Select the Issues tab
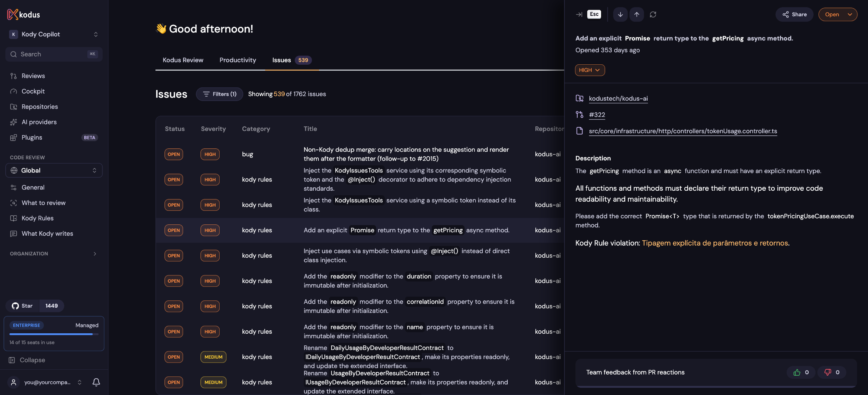Image resolution: width=868 pixels, height=395 pixels. pos(292,60)
